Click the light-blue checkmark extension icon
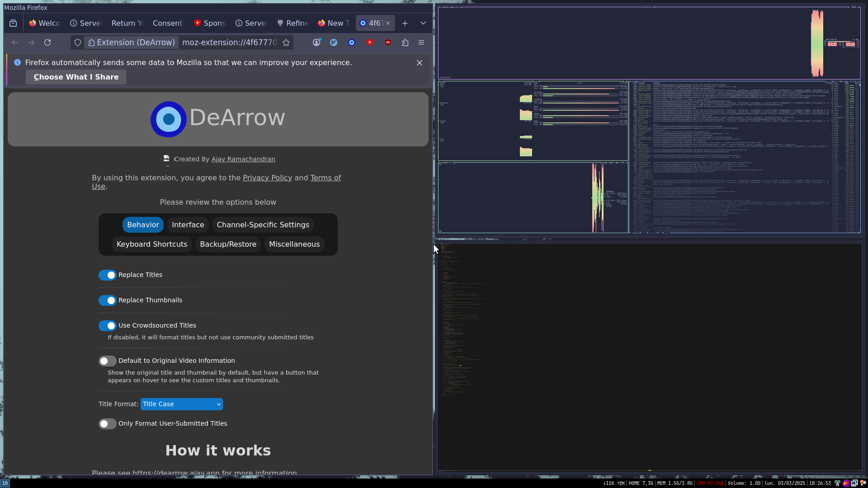Viewport: 868px width, 488px height. tap(334, 42)
